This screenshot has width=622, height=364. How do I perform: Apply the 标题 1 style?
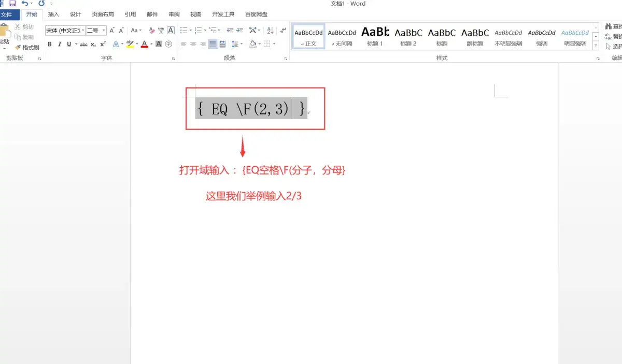coord(375,36)
